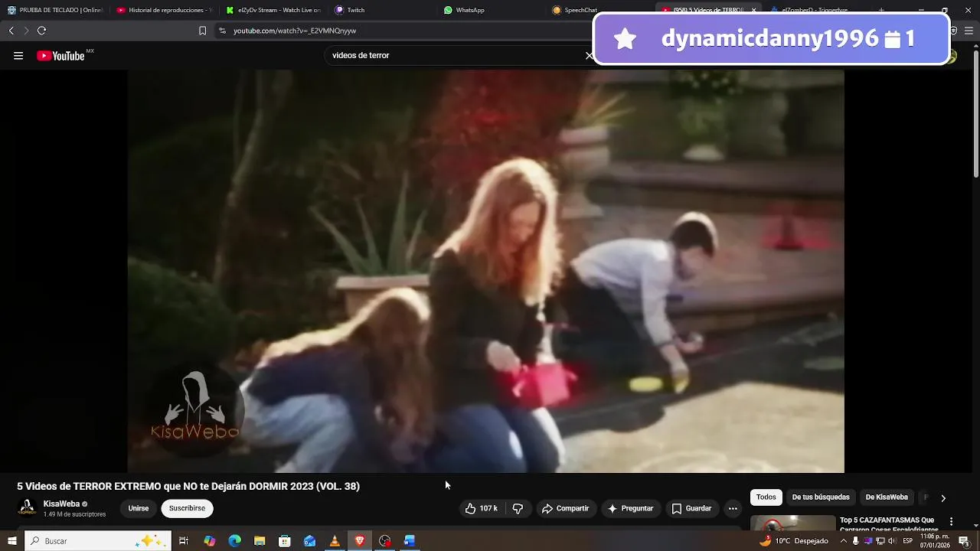Open Task View in the taskbar
Viewport: 980px width, 551px height.
[184, 541]
